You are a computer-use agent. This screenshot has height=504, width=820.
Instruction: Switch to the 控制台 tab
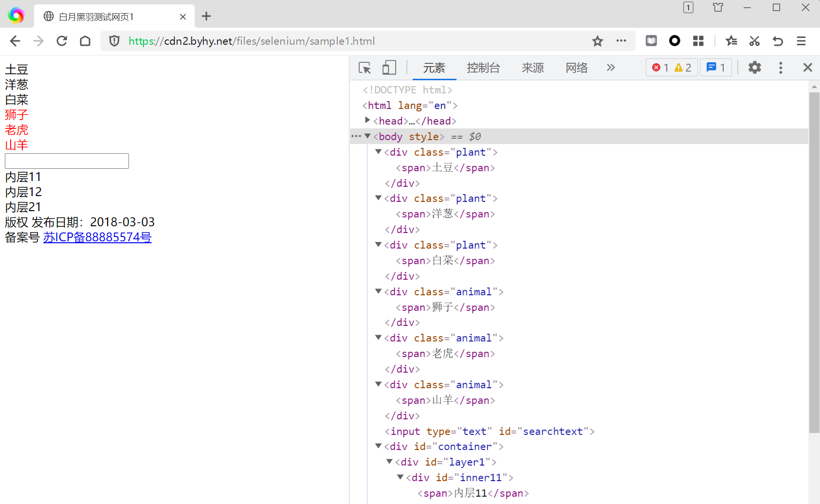point(483,68)
